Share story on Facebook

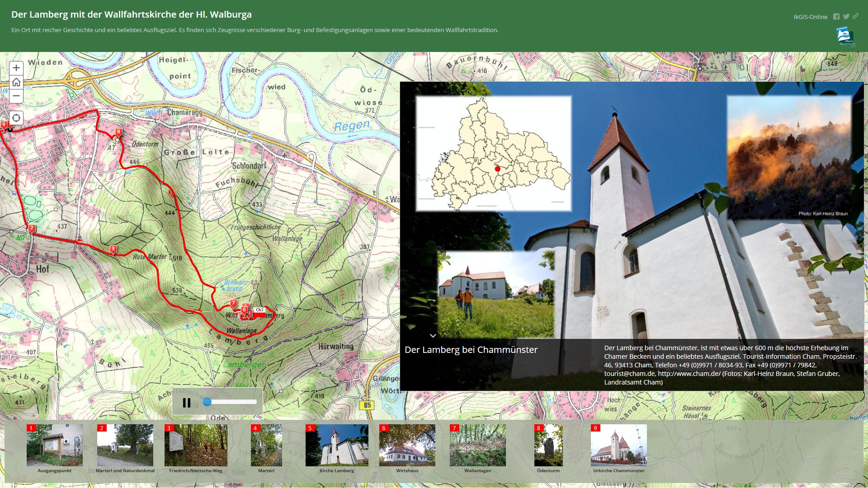(x=836, y=17)
